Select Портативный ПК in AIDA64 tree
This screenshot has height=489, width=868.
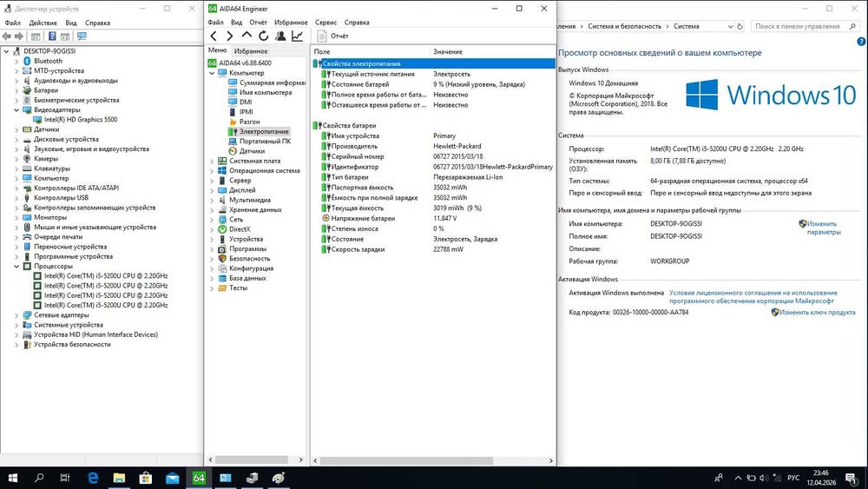(x=265, y=142)
